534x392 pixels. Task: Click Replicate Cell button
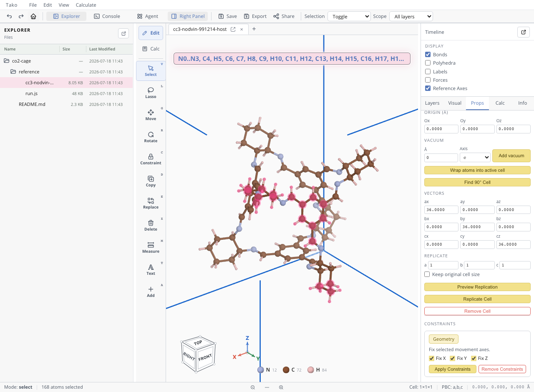(477, 299)
